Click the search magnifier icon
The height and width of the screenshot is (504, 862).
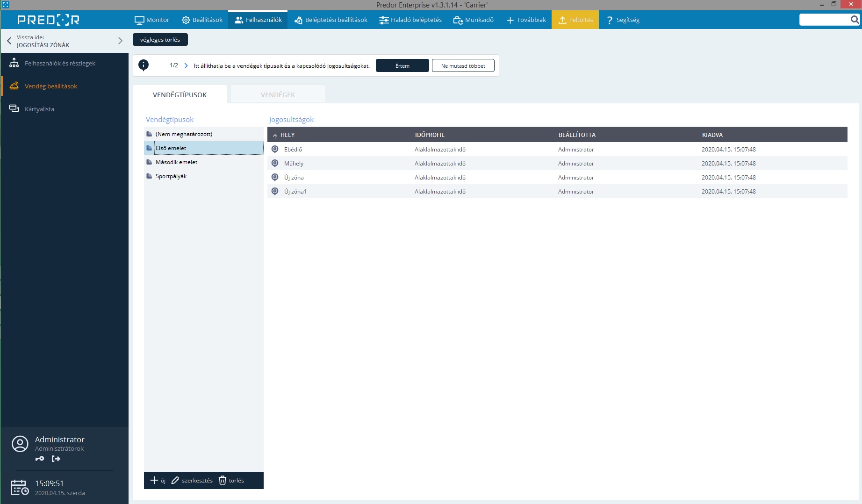855,20
